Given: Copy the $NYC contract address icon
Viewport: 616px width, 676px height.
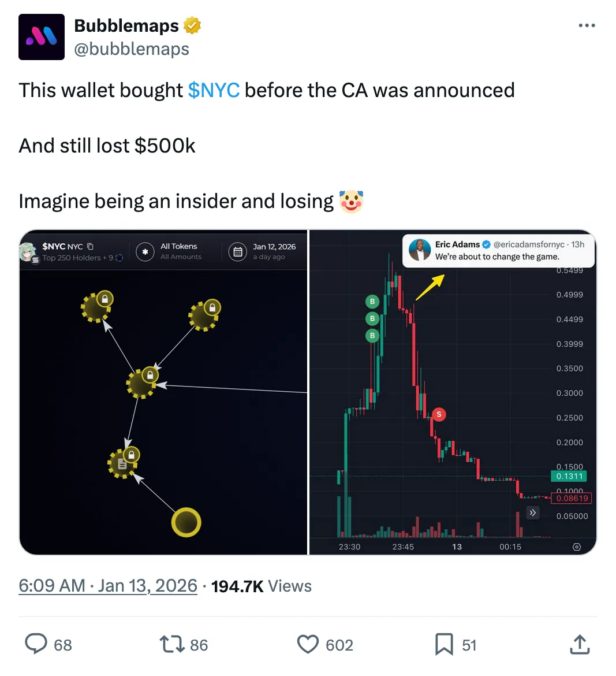Looking at the screenshot, I should [90, 247].
